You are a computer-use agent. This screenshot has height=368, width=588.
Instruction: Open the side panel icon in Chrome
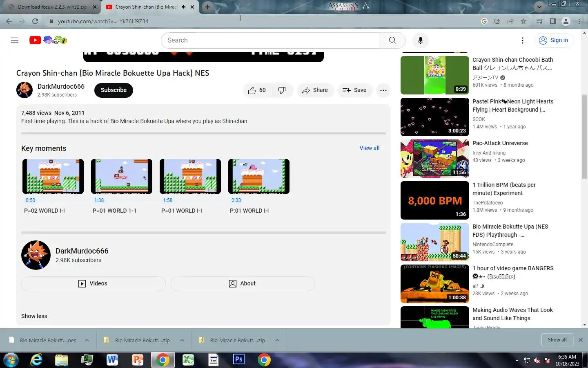click(552, 21)
